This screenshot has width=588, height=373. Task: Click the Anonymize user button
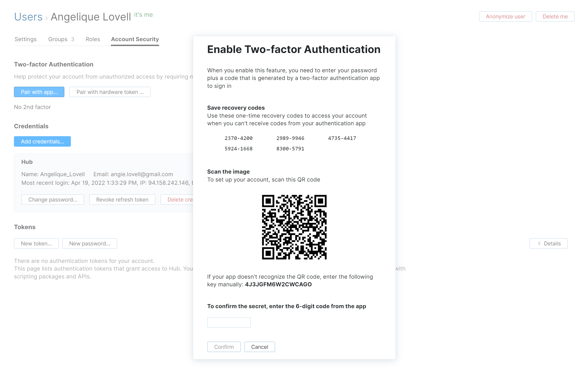tap(505, 16)
